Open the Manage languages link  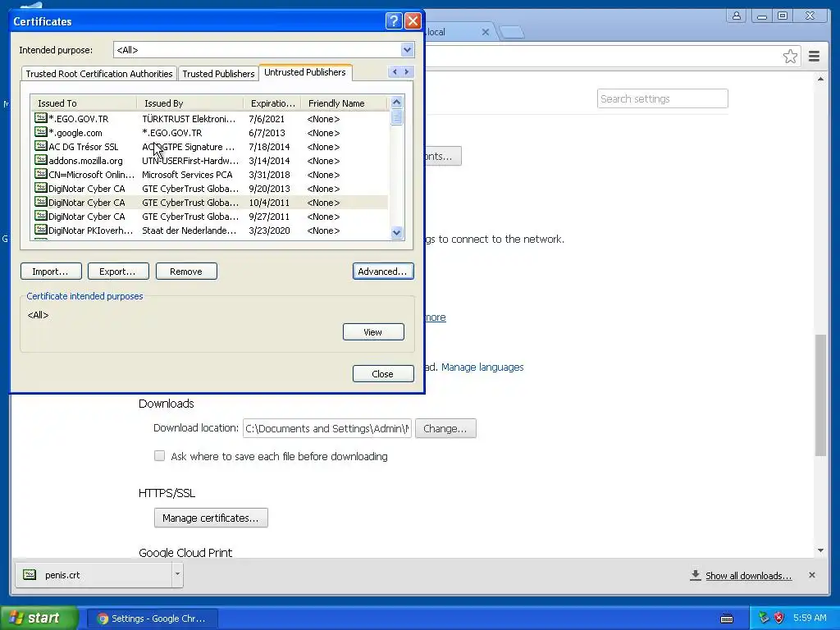482,367
